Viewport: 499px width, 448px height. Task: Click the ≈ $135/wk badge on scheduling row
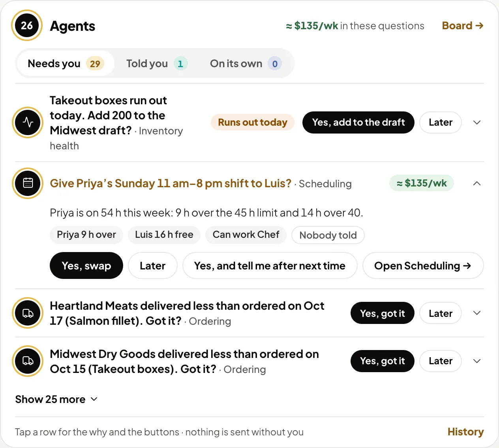422,183
